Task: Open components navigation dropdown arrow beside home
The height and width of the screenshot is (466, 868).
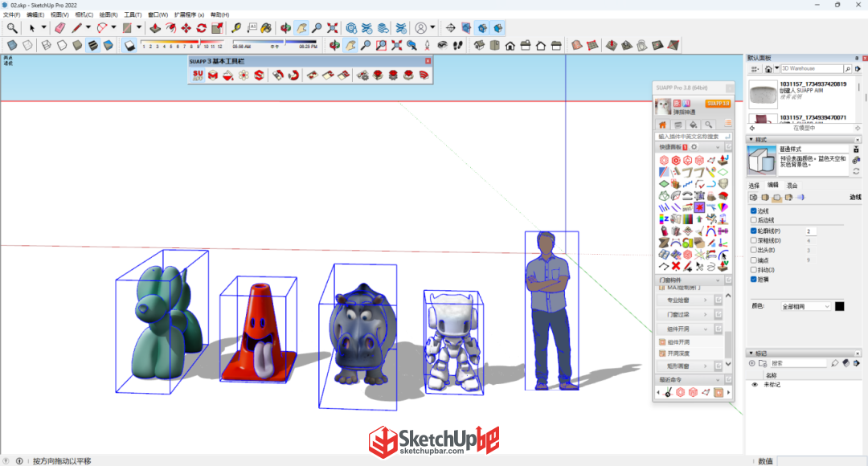Action: (x=776, y=68)
